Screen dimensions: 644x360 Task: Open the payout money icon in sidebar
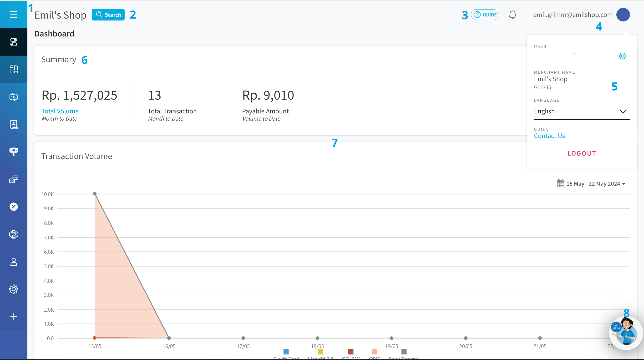coord(14,152)
